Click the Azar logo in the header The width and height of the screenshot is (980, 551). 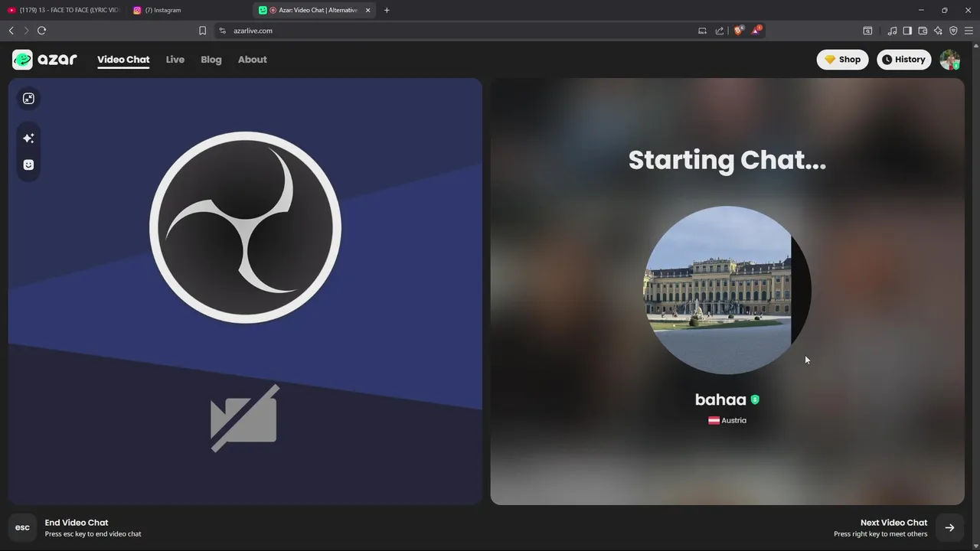pyautogui.click(x=44, y=60)
